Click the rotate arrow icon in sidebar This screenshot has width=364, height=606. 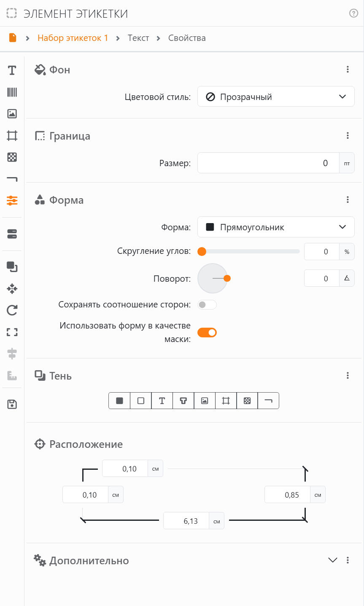tap(12, 311)
